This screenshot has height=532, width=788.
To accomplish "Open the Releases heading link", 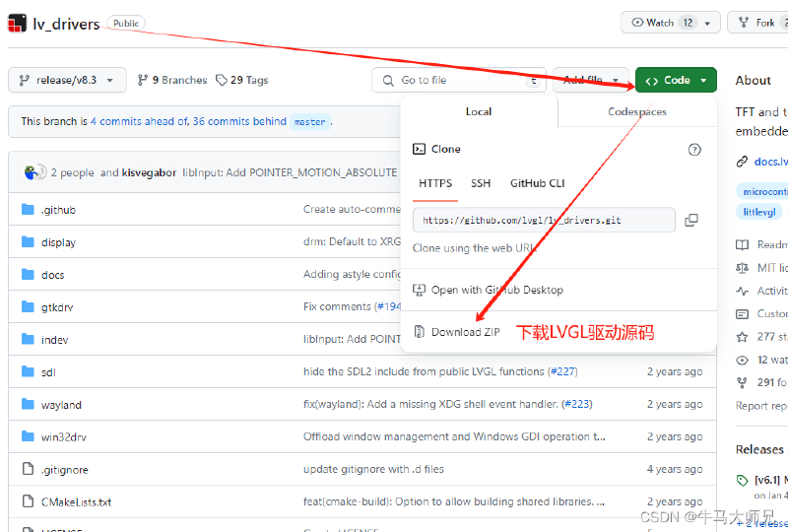I will [x=759, y=449].
